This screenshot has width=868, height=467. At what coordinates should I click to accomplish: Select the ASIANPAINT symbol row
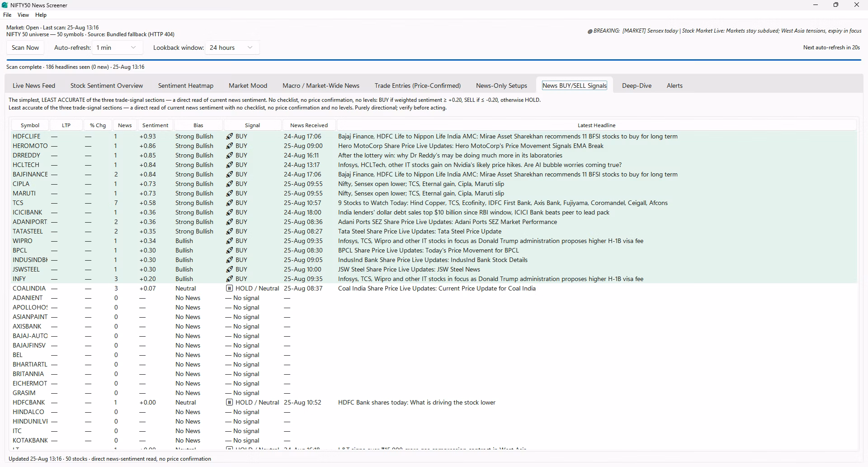click(434, 317)
